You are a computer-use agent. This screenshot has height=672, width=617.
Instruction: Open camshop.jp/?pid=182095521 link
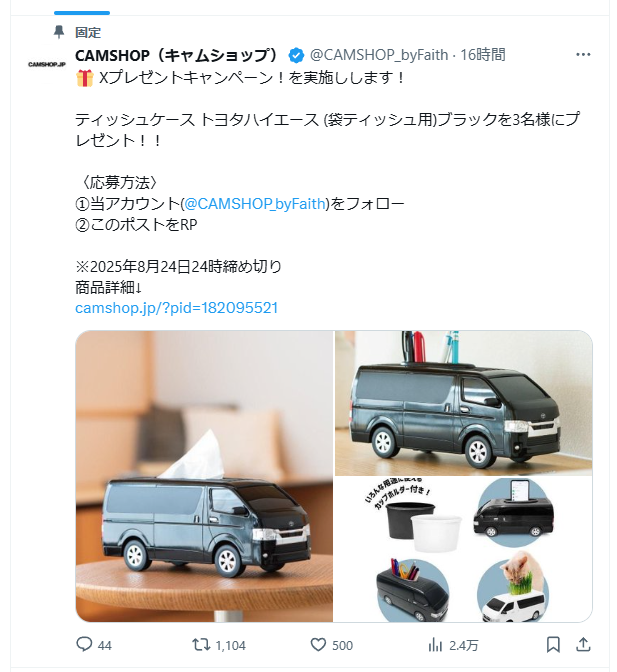[x=177, y=308]
